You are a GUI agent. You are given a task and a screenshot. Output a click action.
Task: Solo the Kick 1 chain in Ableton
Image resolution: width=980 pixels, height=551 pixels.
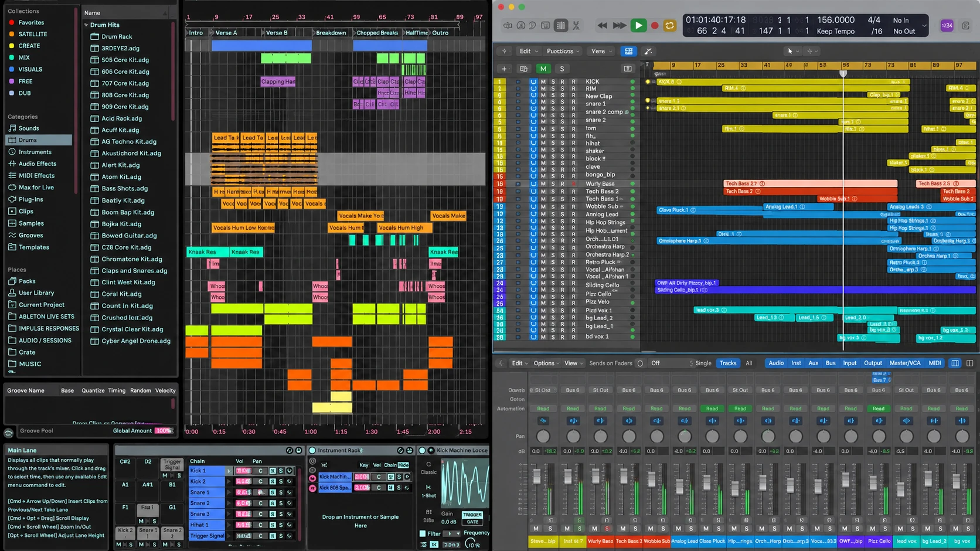pos(281,471)
